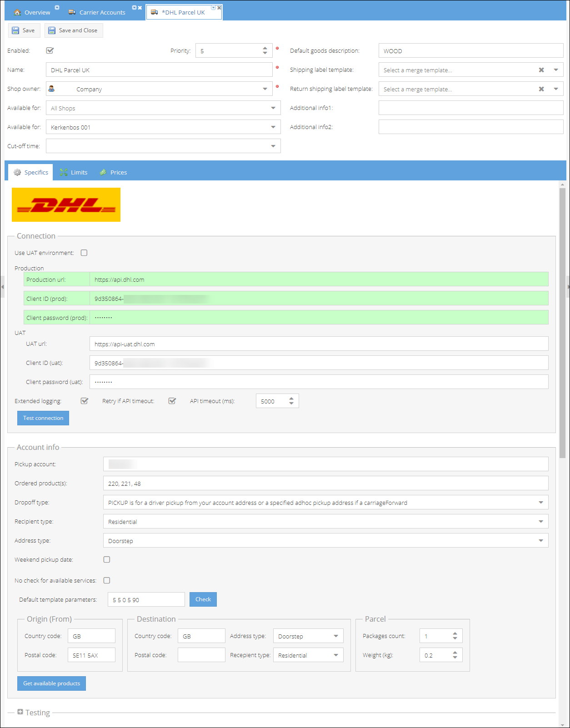Open Return shipping label template dropdown arrow
Image resolution: width=570 pixels, height=728 pixels.
[x=556, y=89]
